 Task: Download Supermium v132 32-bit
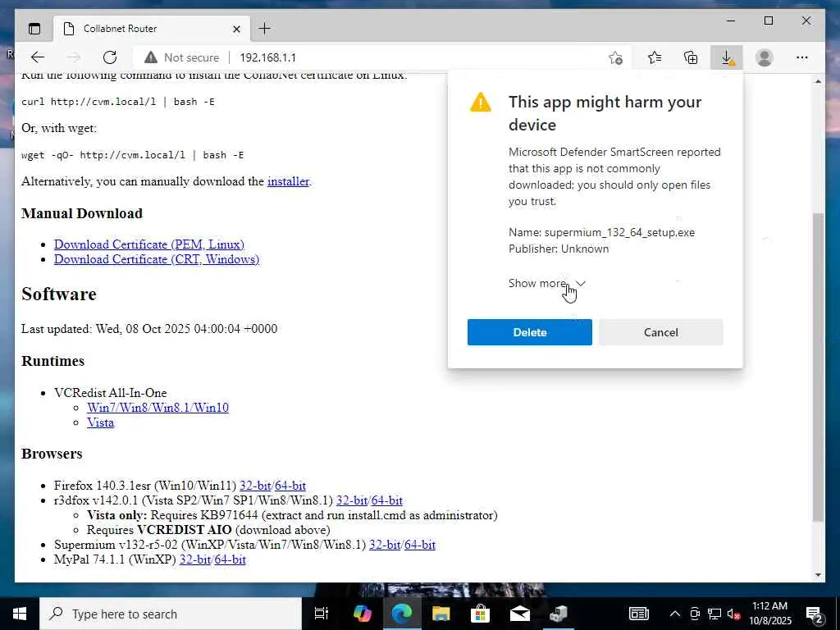(x=385, y=545)
